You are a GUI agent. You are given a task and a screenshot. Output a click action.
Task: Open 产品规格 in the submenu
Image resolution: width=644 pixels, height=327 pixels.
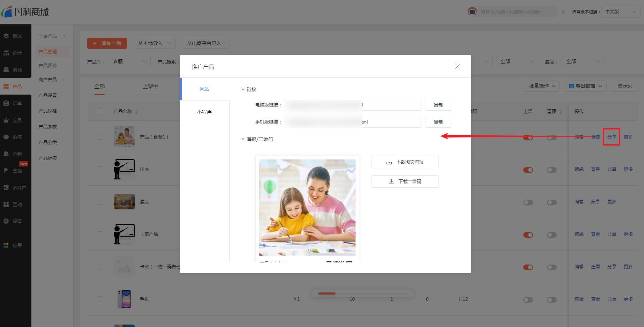click(x=48, y=111)
